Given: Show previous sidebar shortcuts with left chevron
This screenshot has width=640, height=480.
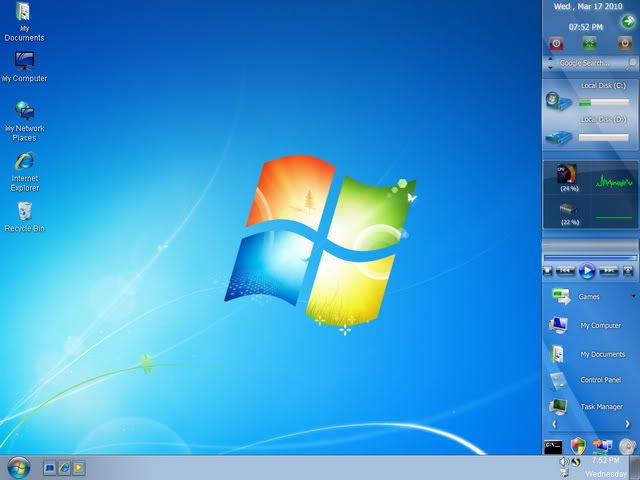Looking at the screenshot, I should click(x=554, y=424).
